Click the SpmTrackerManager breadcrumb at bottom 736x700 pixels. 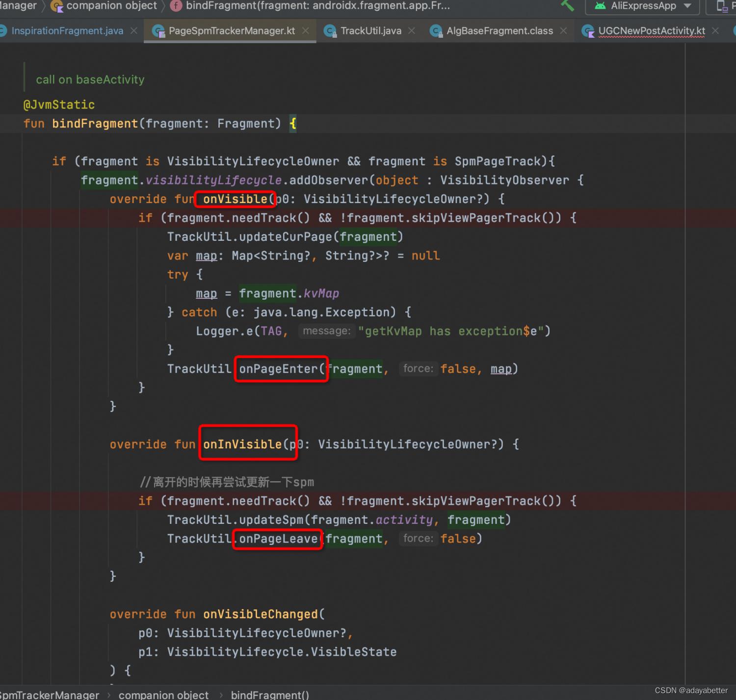(49, 695)
